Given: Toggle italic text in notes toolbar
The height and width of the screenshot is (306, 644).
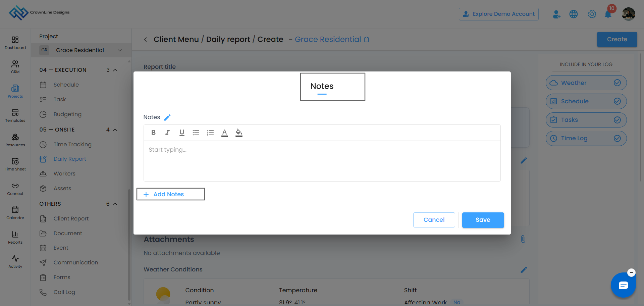Looking at the screenshot, I should point(167,133).
